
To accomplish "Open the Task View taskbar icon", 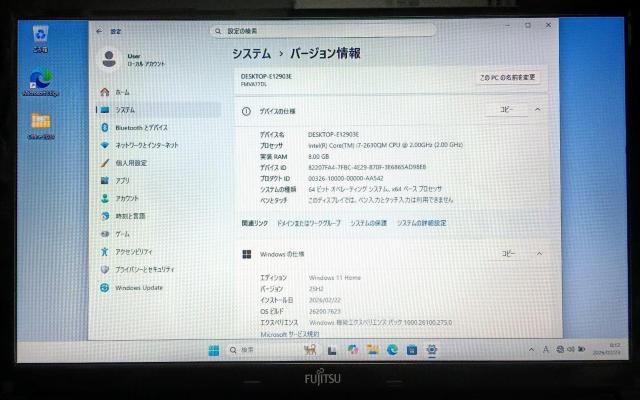I will tap(332, 350).
